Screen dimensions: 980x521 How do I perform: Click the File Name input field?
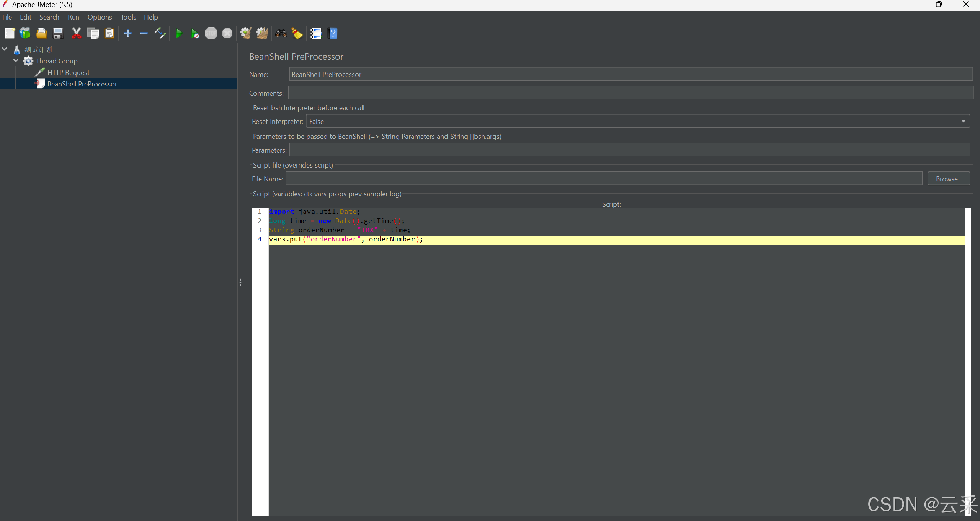pyautogui.click(x=604, y=179)
